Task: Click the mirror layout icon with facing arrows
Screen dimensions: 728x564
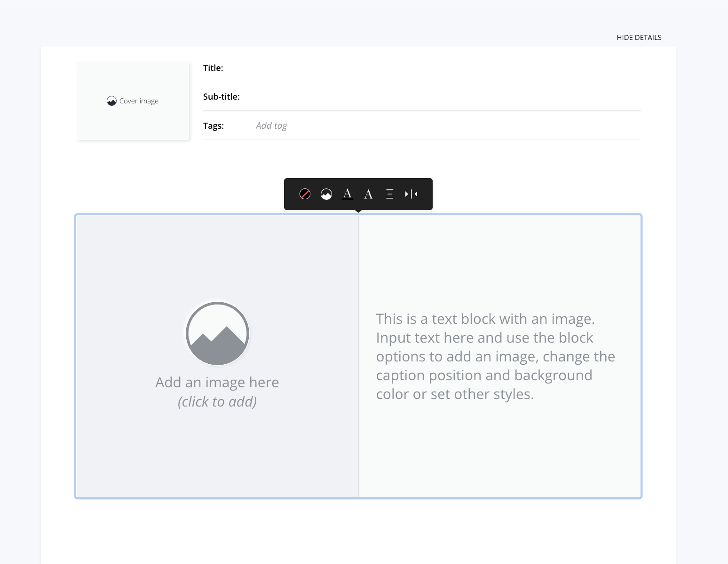Action: click(x=411, y=194)
